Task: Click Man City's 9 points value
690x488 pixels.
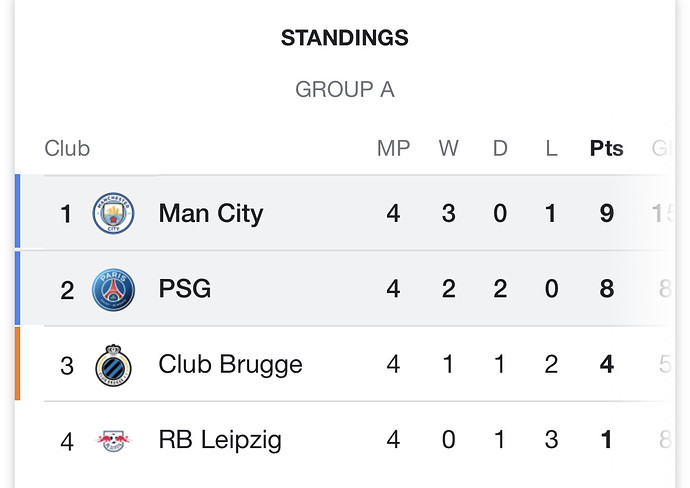Action: tap(606, 213)
